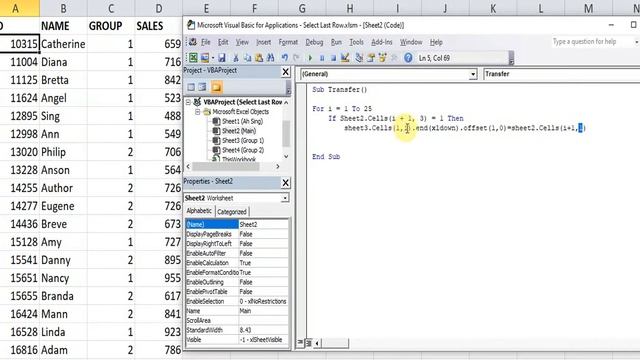Open the (General) object dropdown
Image resolution: width=640 pixels, height=360 pixels.
473,74
